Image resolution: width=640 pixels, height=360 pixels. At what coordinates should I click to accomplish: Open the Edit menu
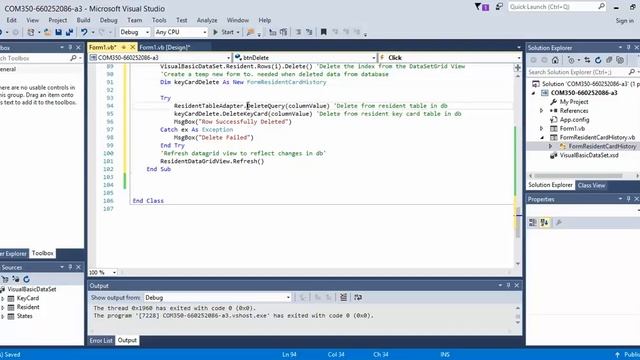11,20
